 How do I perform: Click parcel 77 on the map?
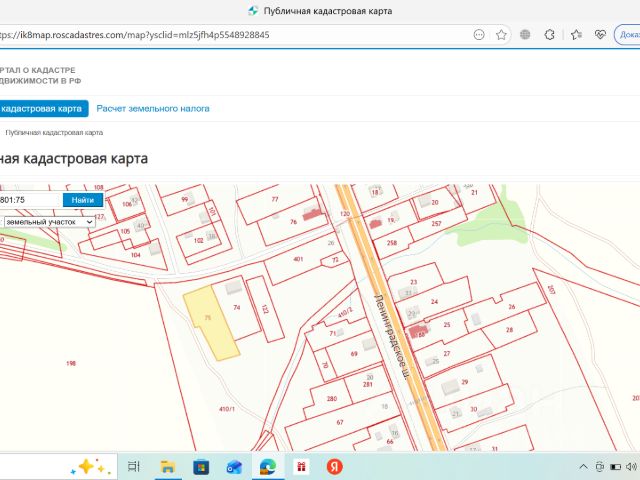(x=275, y=200)
